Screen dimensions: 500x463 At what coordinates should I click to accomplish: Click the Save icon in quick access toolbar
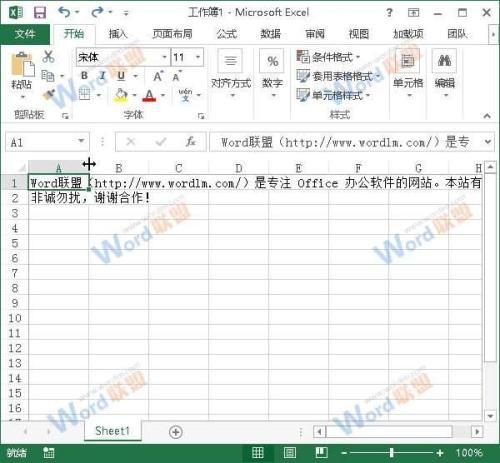(x=40, y=13)
